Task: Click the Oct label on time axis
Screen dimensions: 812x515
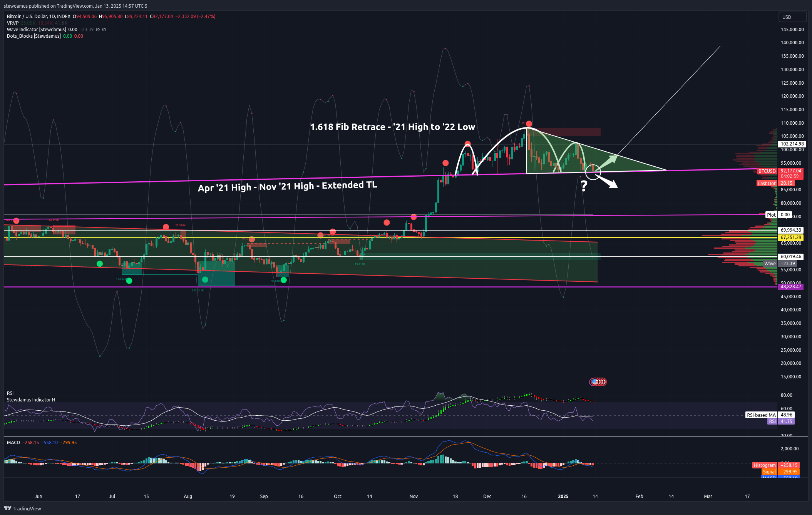Action: [x=338, y=497]
